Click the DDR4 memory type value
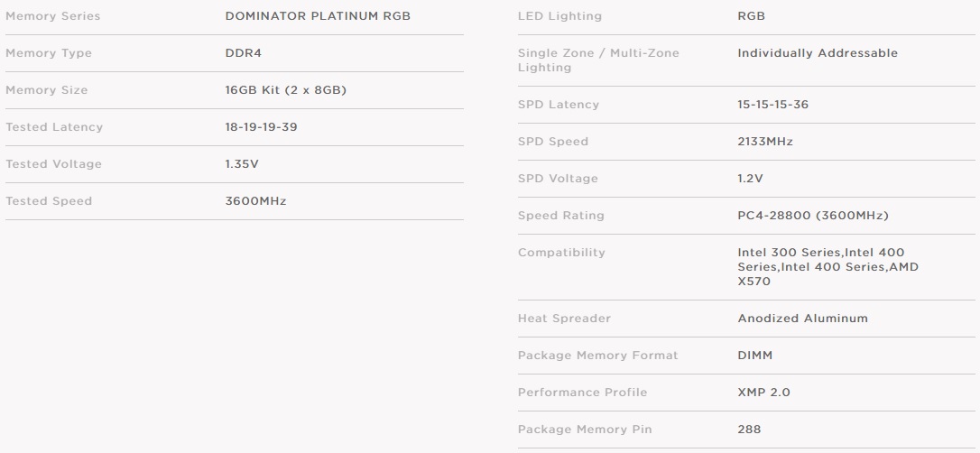The width and height of the screenshot is (980, 453). click(243, 53)
